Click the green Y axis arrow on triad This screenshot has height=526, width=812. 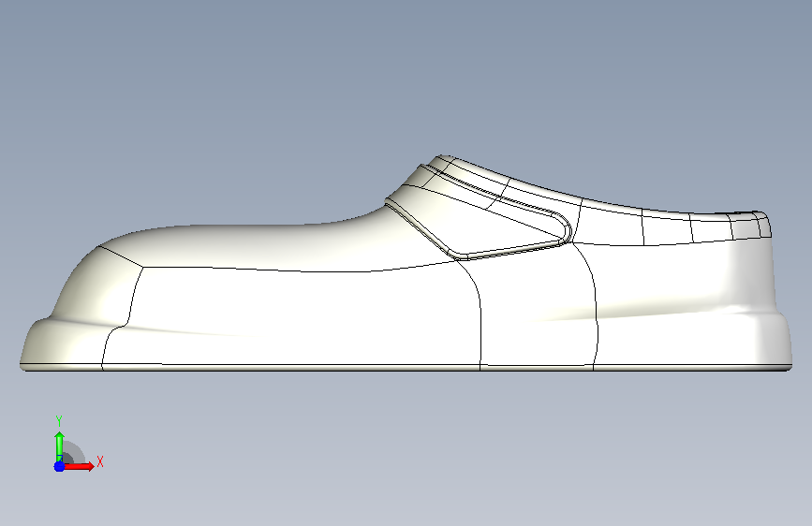click(x=59, y=446)
